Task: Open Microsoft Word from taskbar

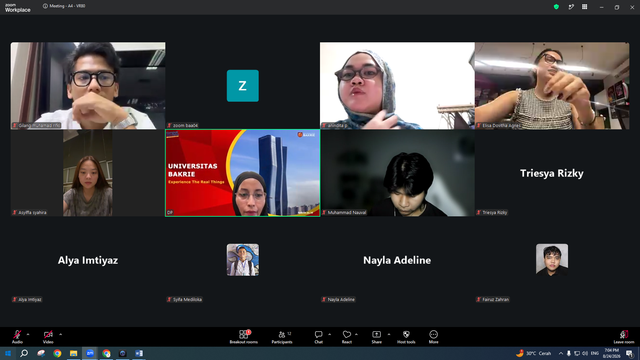Action: click(x=139, y=353)
